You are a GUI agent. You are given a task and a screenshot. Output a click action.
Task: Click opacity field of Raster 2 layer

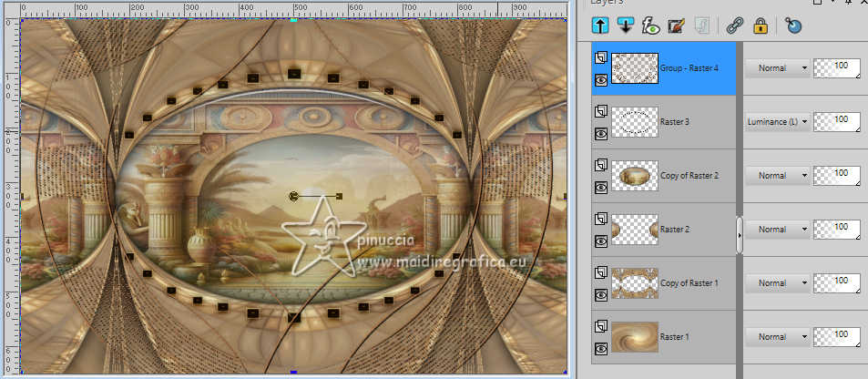(836, 230)
